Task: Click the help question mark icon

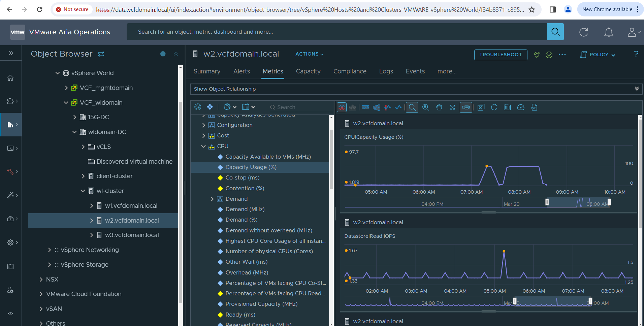Action: click(636, 54)
